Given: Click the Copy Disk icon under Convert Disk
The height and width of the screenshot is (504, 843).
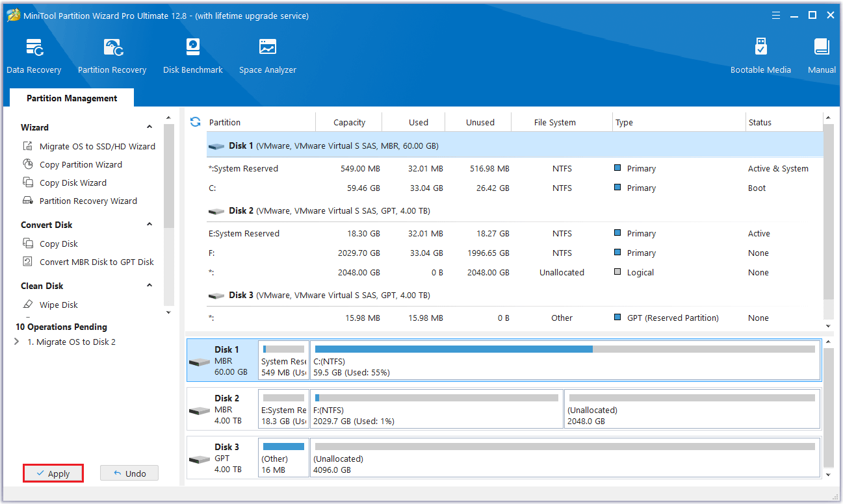Looking at the screenshot, I should pos(27,244).
